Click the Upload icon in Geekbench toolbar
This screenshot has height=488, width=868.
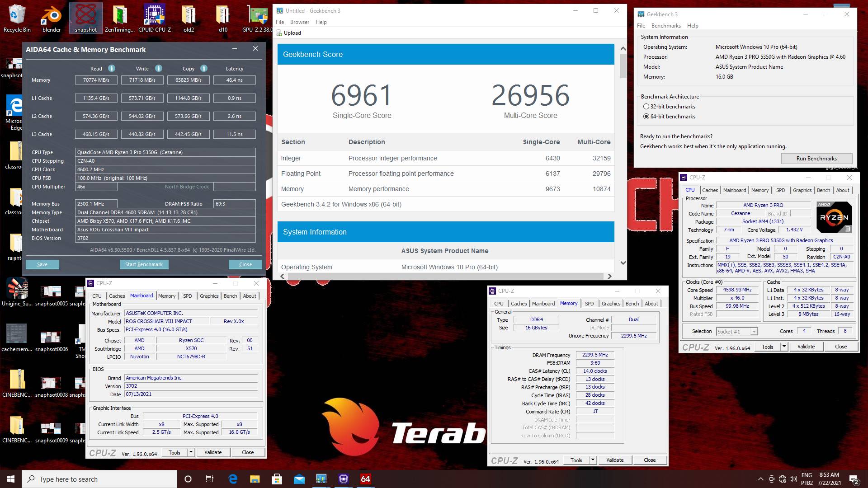point(279,33)
